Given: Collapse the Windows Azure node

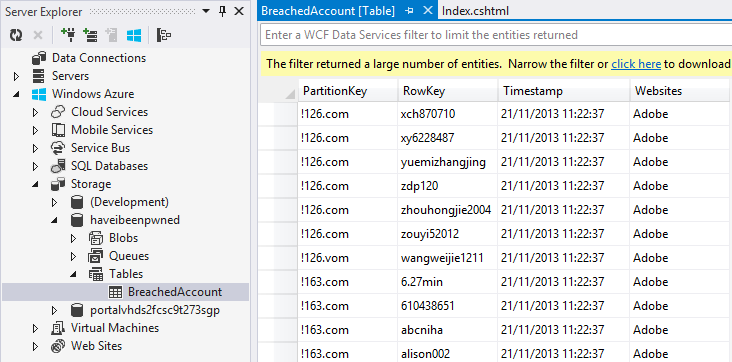Looking at the screenshot, I should click(x=16, y=94).
